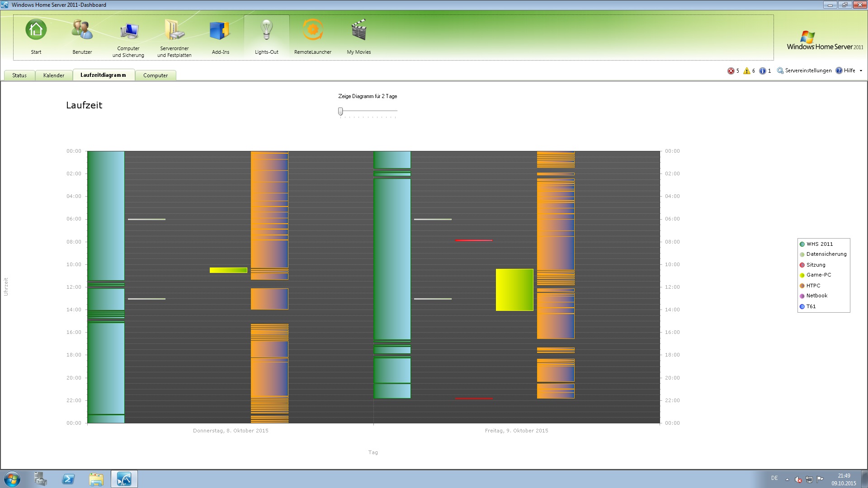Select the Kalender tab
868x488 pixels.
tap(54, 75)
